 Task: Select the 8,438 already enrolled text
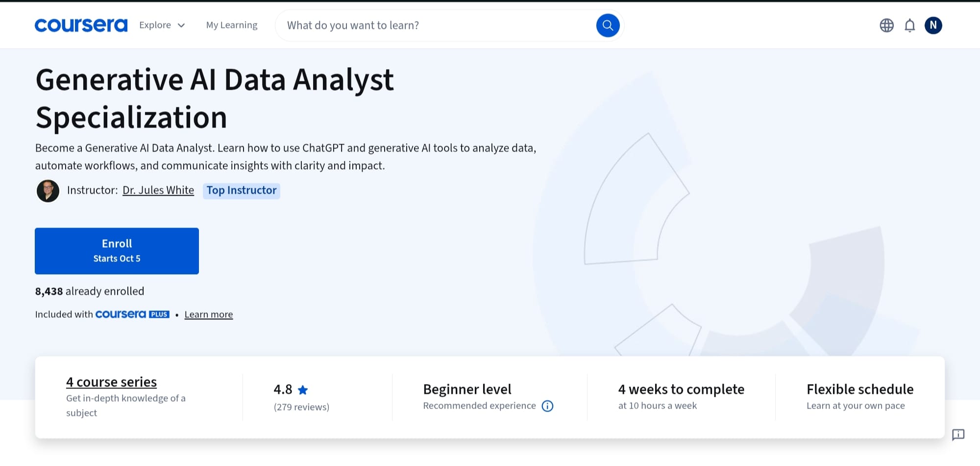pos(89,290)
